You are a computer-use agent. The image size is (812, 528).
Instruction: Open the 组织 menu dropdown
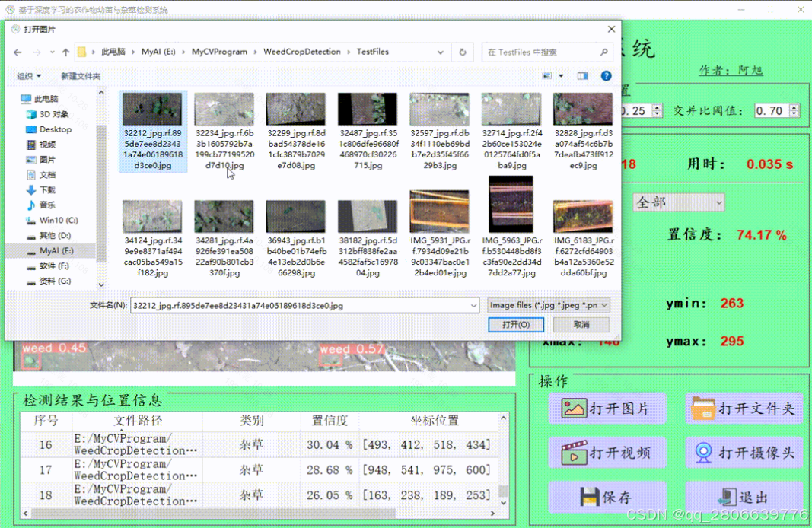pos(28,76)
